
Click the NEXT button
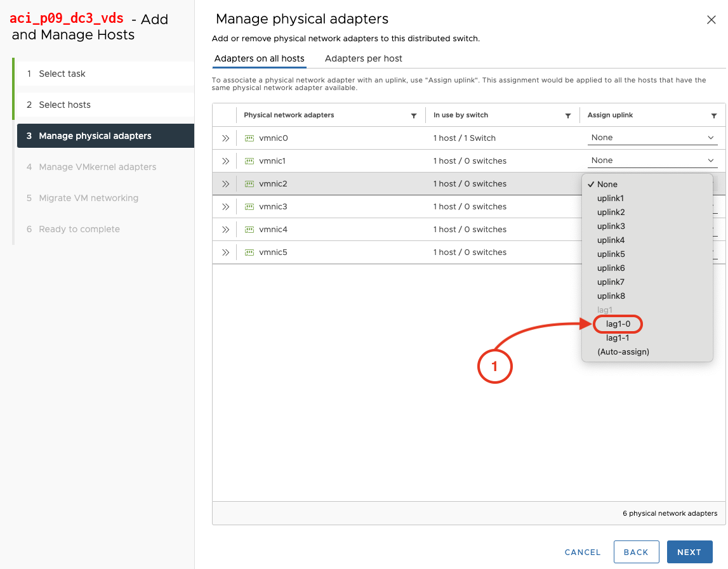(x=689, y=552)
